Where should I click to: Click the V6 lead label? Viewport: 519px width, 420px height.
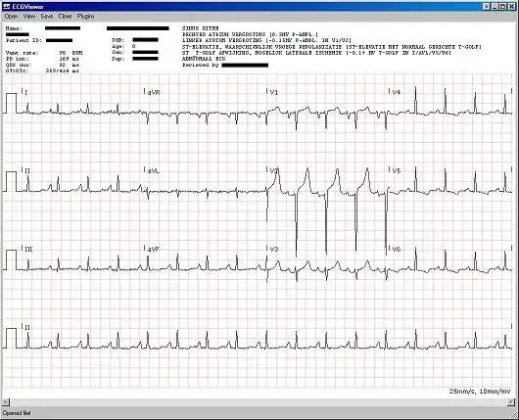(396, 250)
